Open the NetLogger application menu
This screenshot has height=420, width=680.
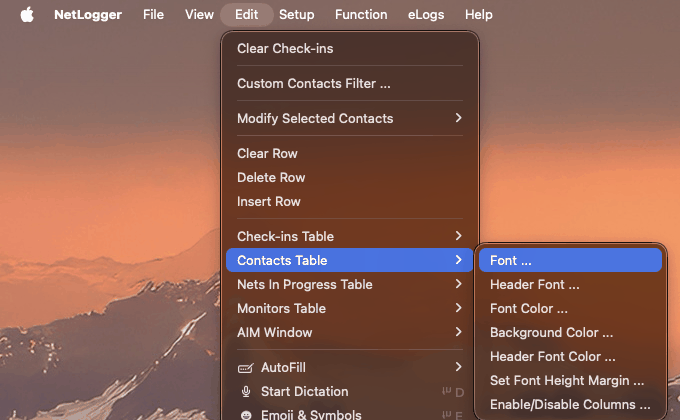point(88,15)
